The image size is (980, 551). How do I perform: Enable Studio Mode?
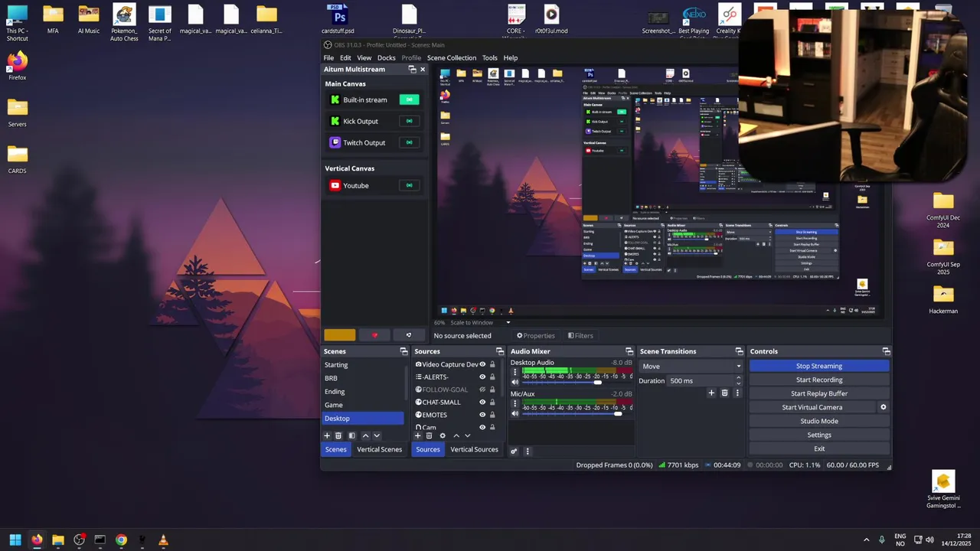click(818, 421)
